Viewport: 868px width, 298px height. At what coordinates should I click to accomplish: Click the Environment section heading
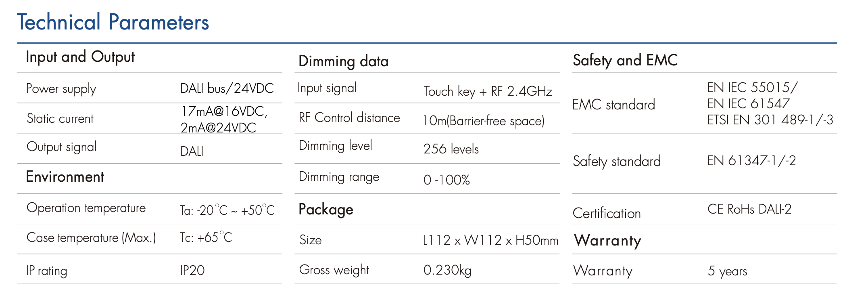(65, 177)
